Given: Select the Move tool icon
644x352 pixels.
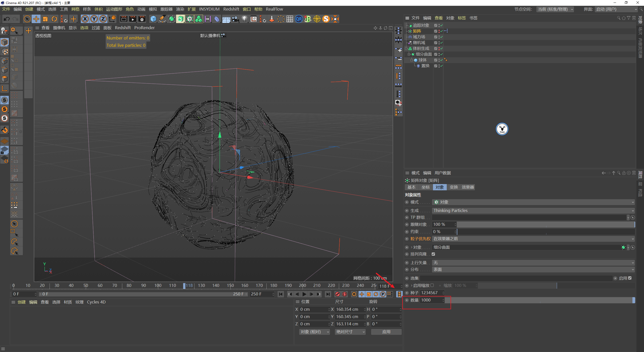Looking at the screenshot, I should [36, 19].
